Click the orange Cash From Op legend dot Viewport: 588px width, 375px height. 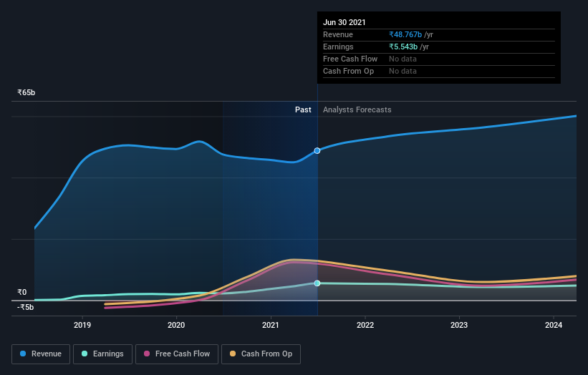coord(233,354)
